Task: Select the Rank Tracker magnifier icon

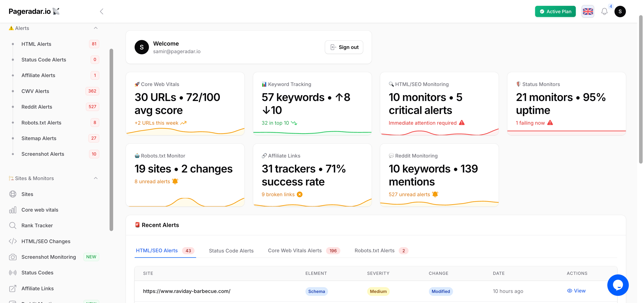Action: (x=13, y=225)
